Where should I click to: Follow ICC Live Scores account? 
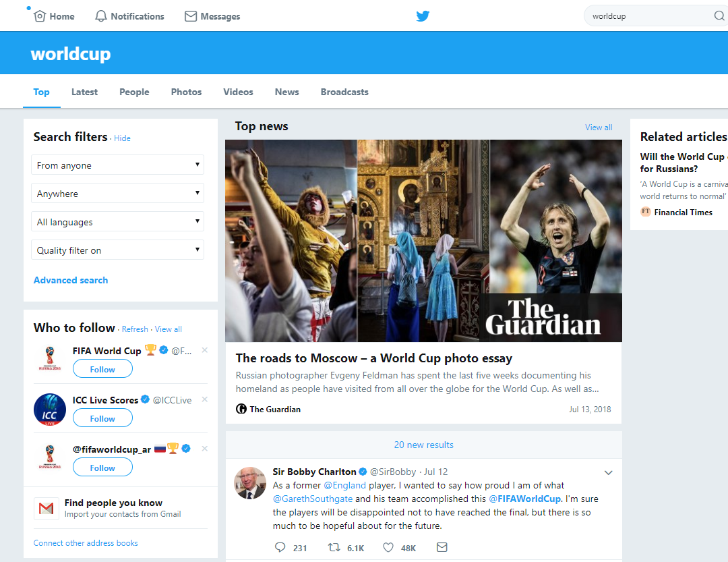coord(102,418)
